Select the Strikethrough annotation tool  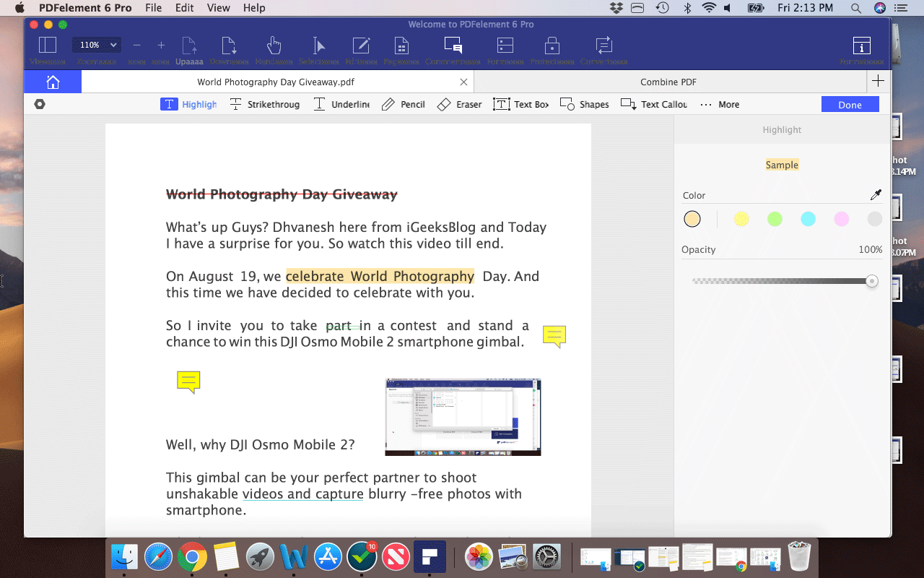pos(264,104)
